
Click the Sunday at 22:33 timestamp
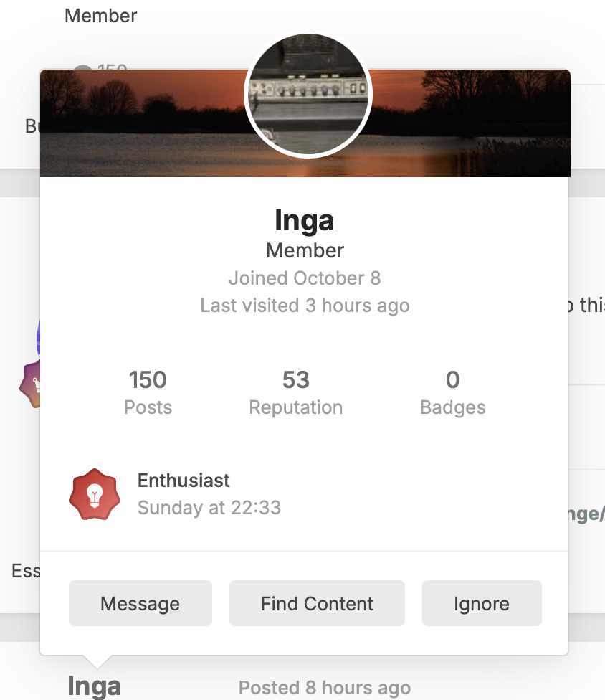209,509
